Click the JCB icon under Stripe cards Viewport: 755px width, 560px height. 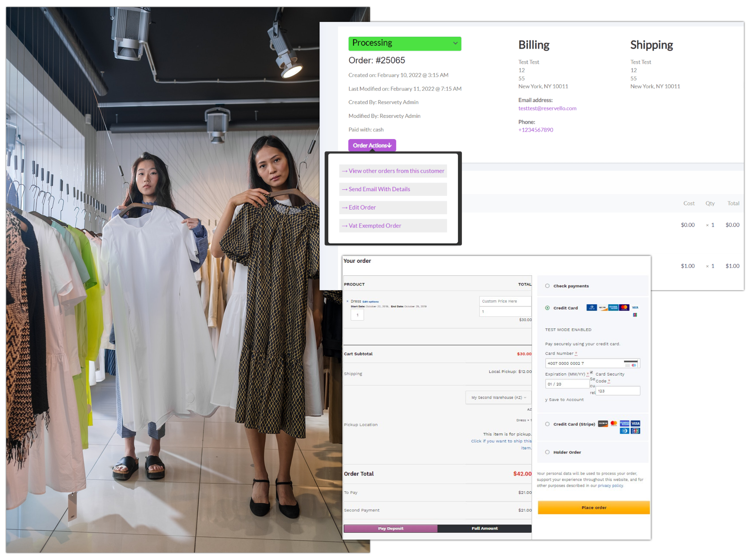click(635, 431)
